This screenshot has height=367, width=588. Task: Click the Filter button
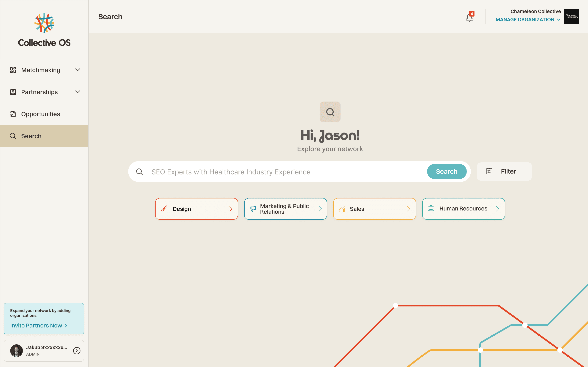(504, 171)
